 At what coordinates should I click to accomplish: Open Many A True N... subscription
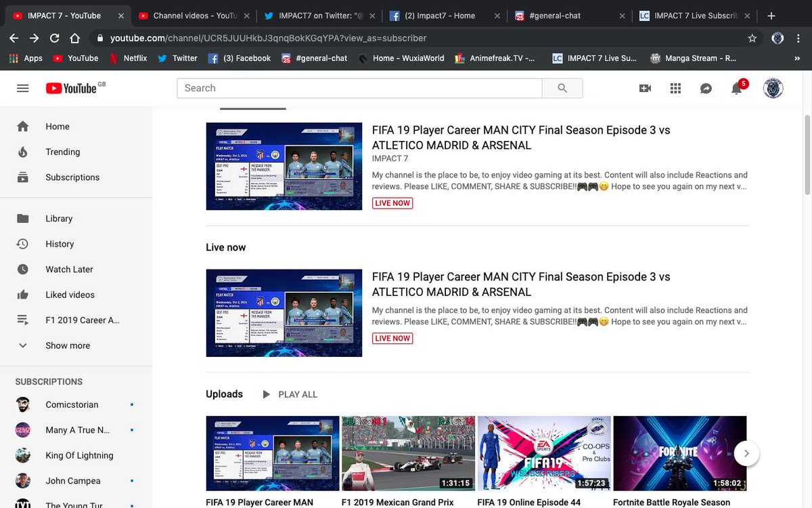[x=76, y=430]
